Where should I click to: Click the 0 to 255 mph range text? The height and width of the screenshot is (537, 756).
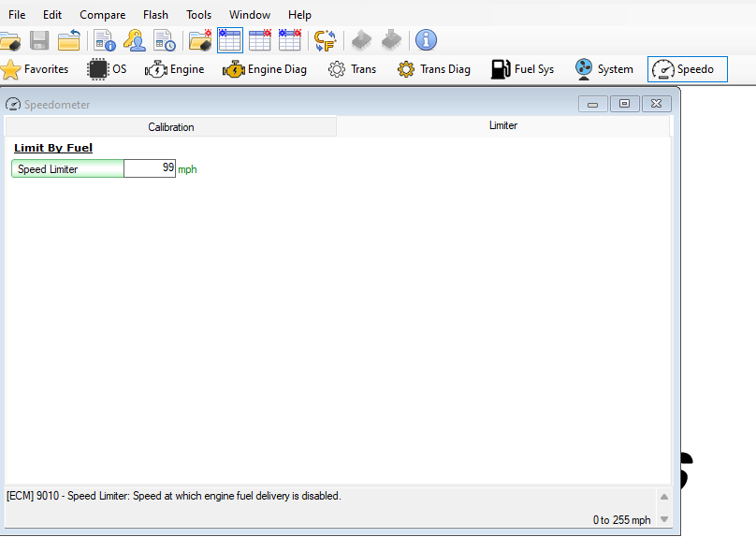621,520
